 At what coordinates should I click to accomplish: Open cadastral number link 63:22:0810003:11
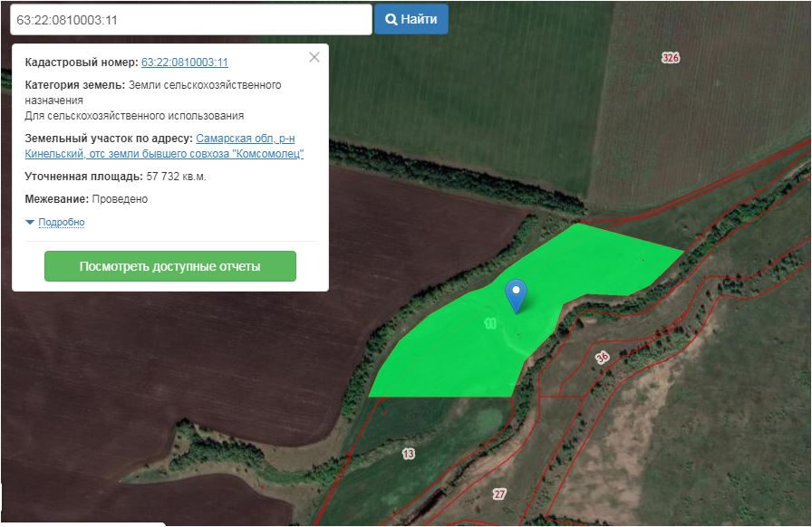point(184,62)
